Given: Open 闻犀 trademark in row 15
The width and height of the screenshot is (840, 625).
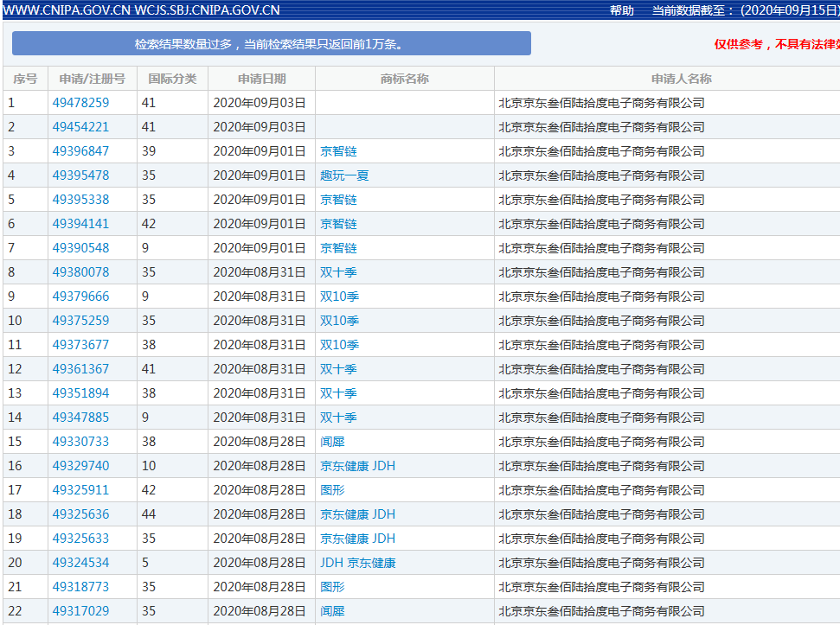Looking at the screenshot, I should coord(333,442).
